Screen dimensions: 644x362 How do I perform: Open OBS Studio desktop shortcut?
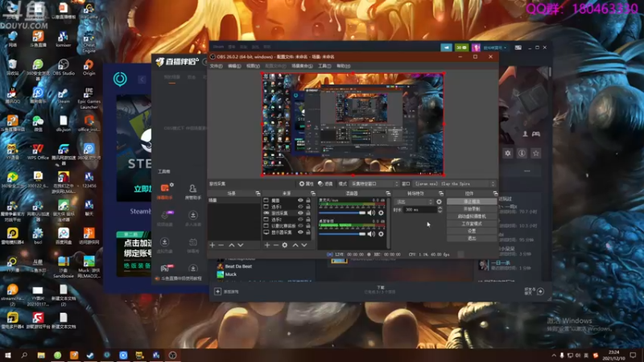[64, 68]
